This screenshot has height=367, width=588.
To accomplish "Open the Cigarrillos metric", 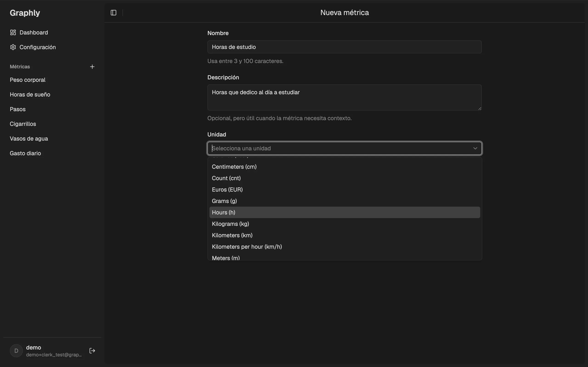I will (x=52, y=124).
